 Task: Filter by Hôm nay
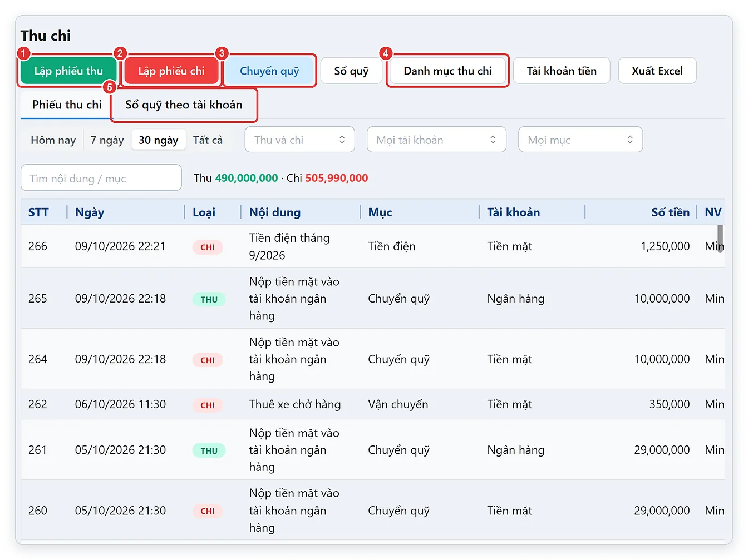click(x=53, y=140)
